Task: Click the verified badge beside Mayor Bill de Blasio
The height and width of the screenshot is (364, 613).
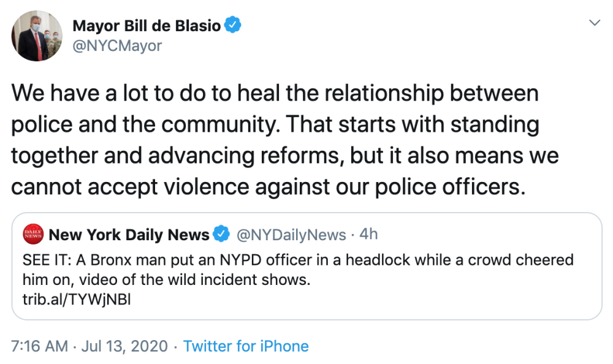Action: coord(233,26)
